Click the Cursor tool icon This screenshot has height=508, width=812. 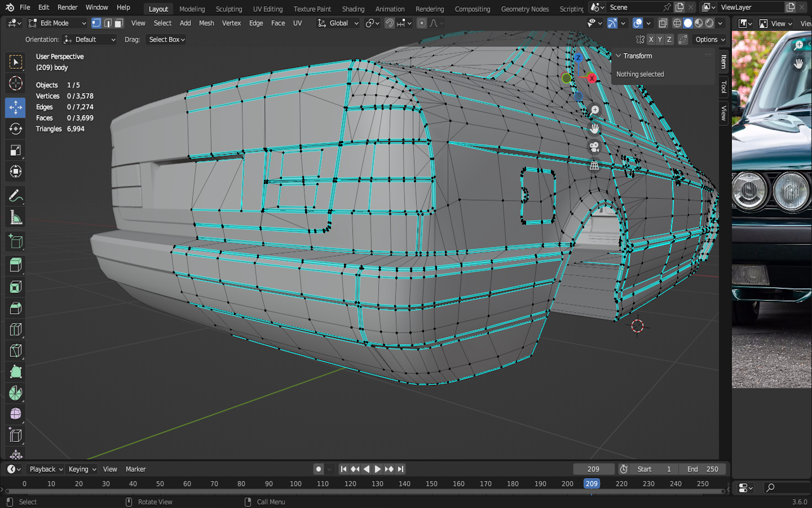tap(15, 84)
